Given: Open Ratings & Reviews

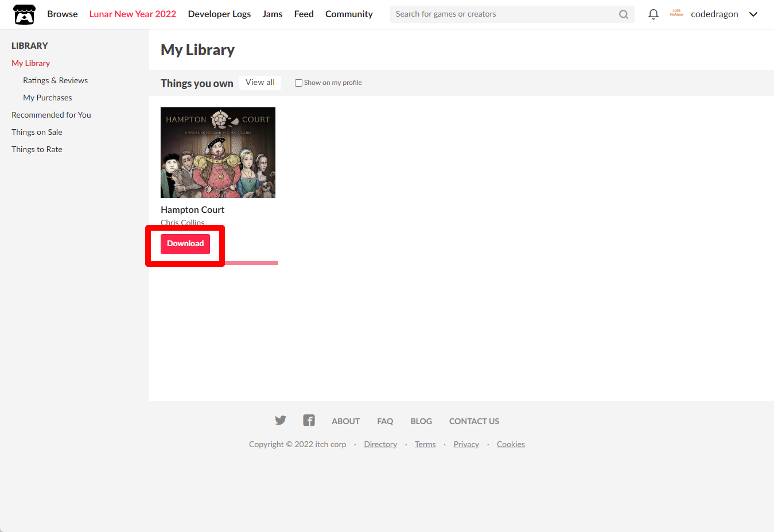Looking at the screenshot, I should pyautogui.click(x=56, y=80).
